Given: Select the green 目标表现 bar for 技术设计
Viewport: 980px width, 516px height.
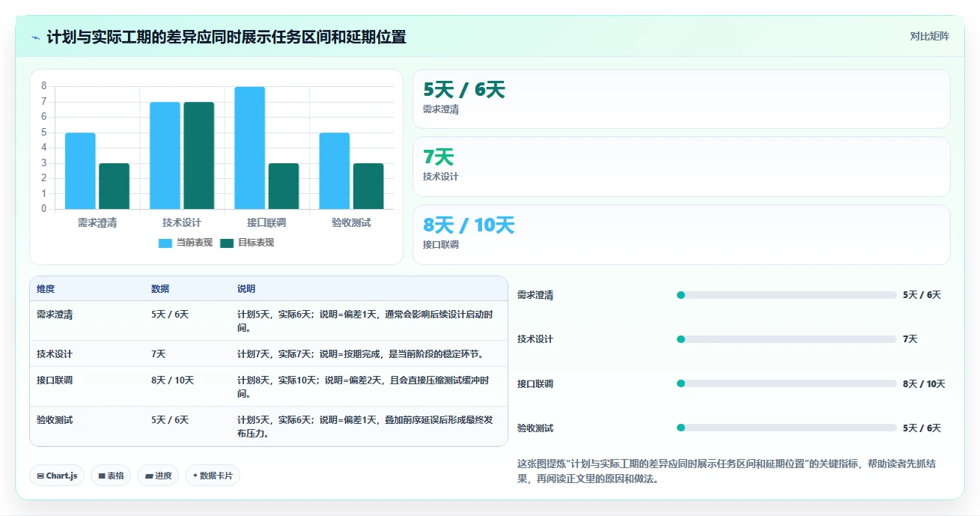Looking at the screenshot, I should [199, 155].
